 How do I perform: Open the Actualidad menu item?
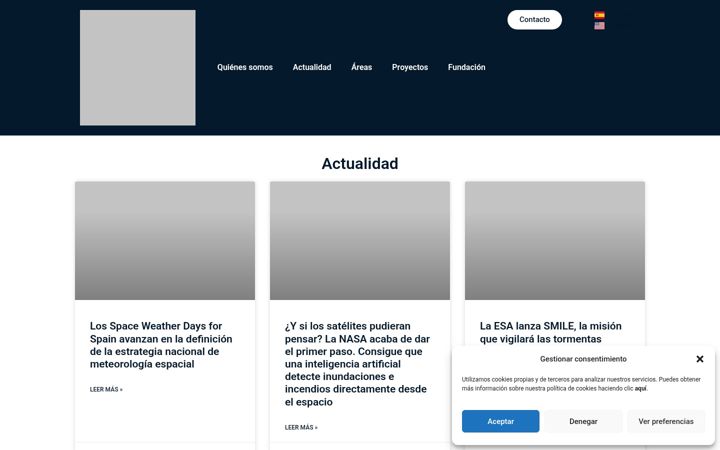pyautogui.click(x=312, y=67)
